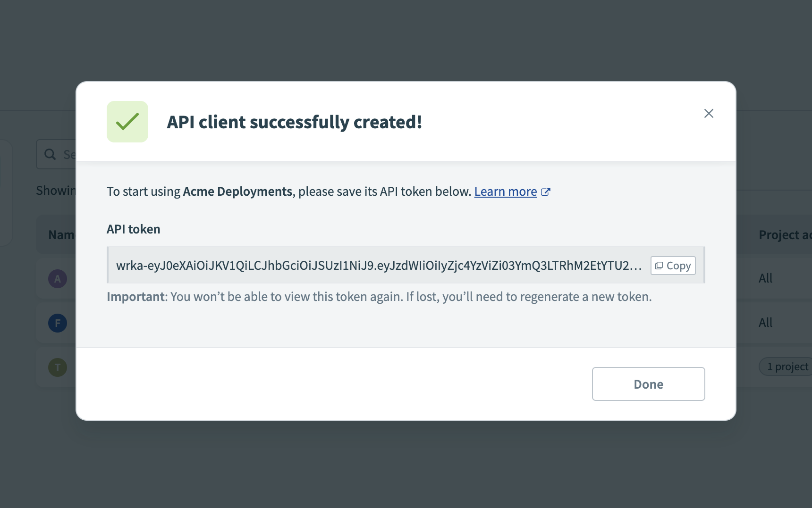Click the Showing results text above the table

point(57,190)
